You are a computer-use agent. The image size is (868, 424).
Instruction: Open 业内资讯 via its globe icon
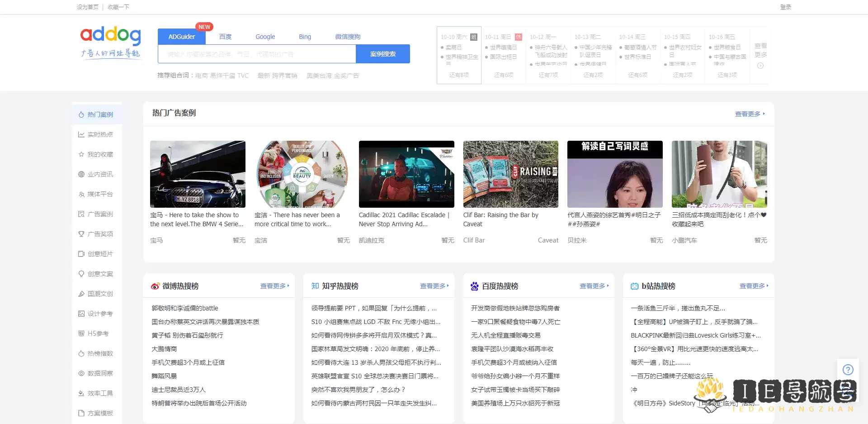coord(80,174)
